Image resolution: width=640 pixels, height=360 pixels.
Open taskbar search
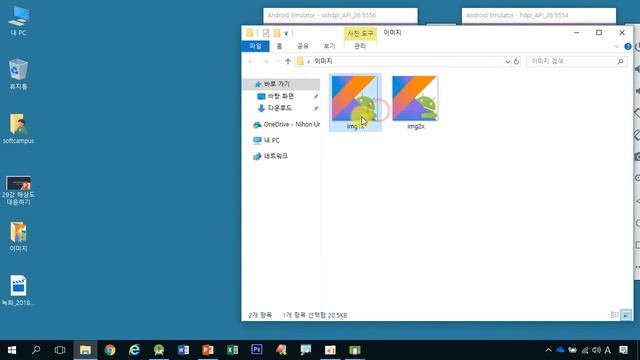(x=36, y=350)
